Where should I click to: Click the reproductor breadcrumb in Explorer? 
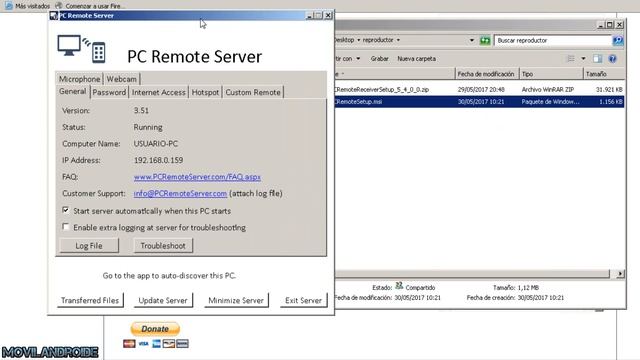(x=378, y=40)
